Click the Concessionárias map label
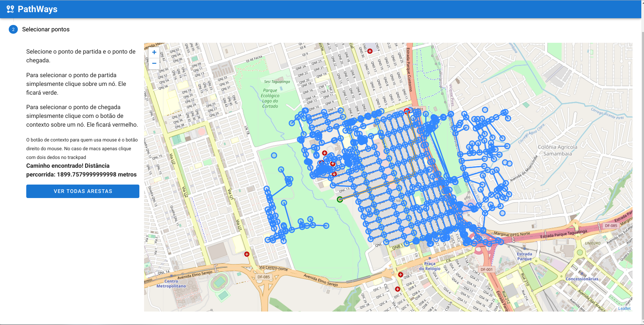Viewport: 644px width, 325px height. pyautogui.click(x=582, y=279)
